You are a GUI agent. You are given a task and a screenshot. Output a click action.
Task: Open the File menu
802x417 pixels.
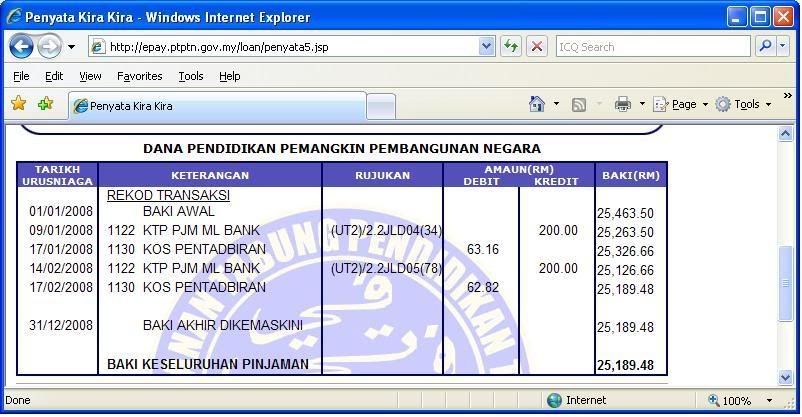point(21,76)
